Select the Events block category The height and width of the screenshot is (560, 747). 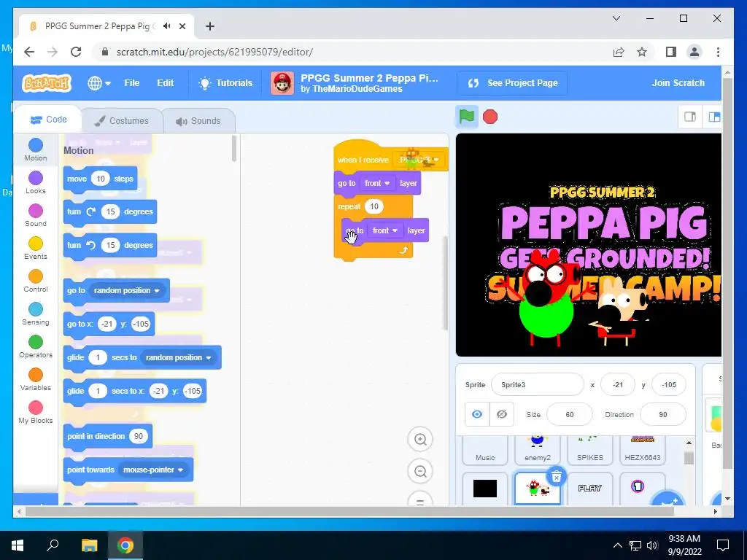click(x=36, y=248)
